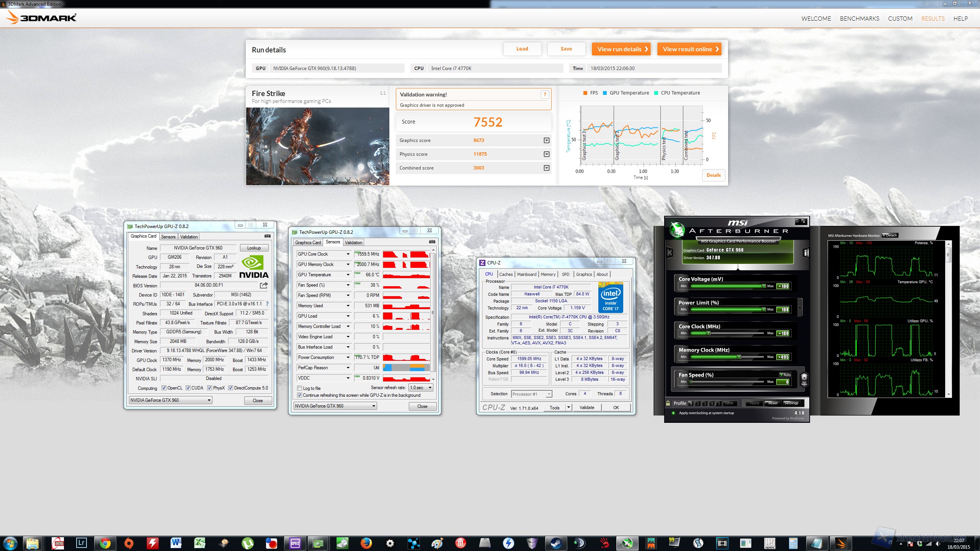
Task: Uncheck Continue refreshing in background checkbox
Action: (x=300, y=395)
